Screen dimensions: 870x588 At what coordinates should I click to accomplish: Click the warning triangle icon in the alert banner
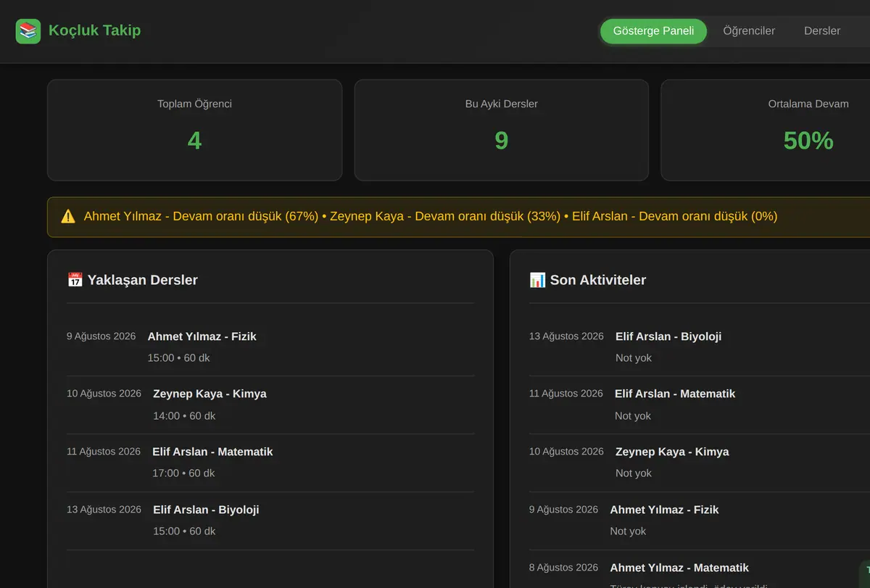point(68,216)
